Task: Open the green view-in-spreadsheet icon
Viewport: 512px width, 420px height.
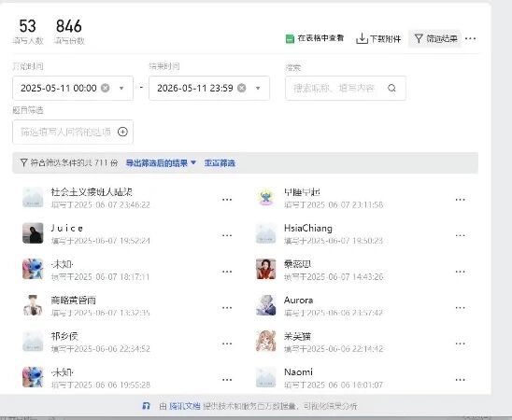Action: pos(290,39)
